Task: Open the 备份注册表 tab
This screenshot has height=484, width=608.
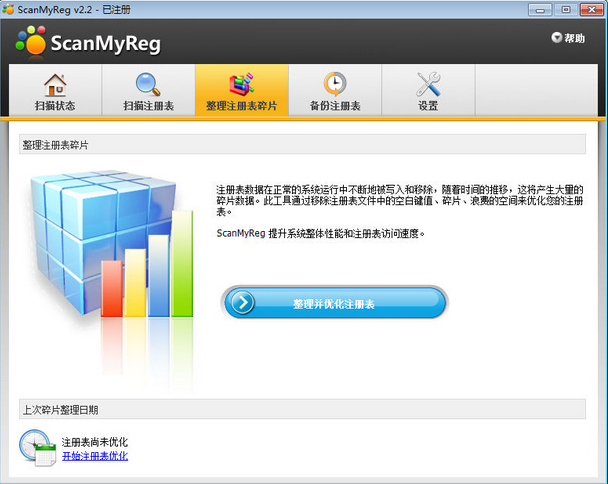Action: pyautogui.click(x=335, y=90)
